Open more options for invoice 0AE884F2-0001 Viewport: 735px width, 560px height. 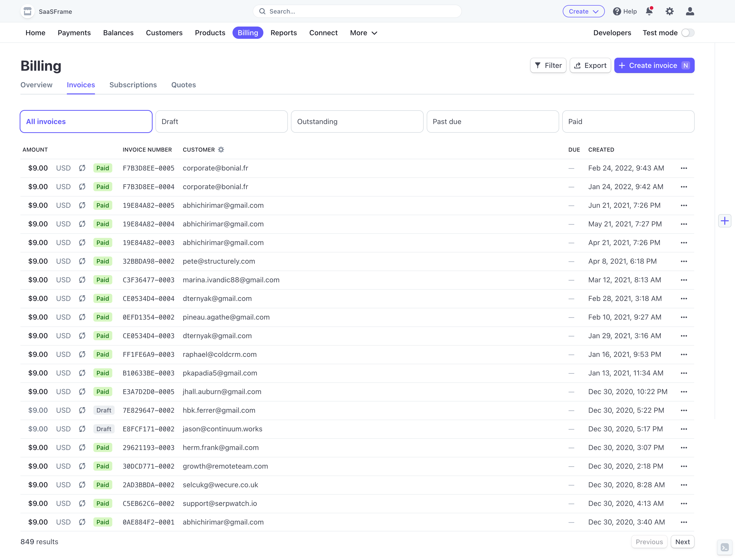click(684, 522)
